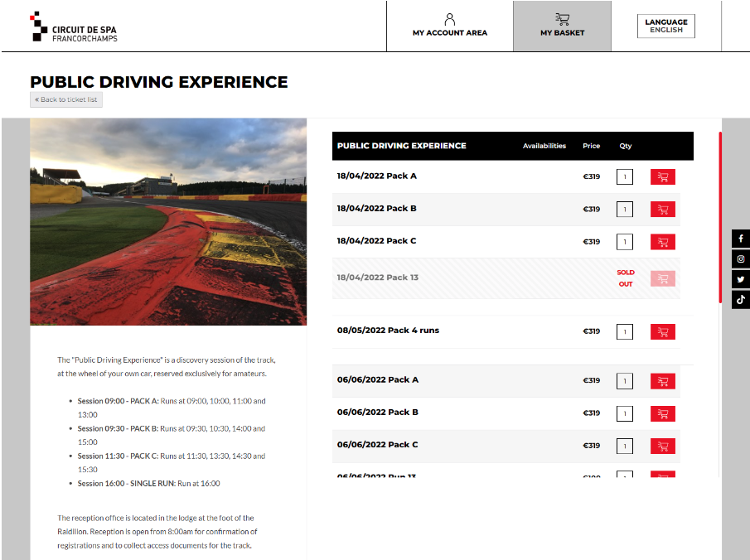Add 18/04/2022 Pack A to basket
750x560 pixels.
tap(662, 176)
